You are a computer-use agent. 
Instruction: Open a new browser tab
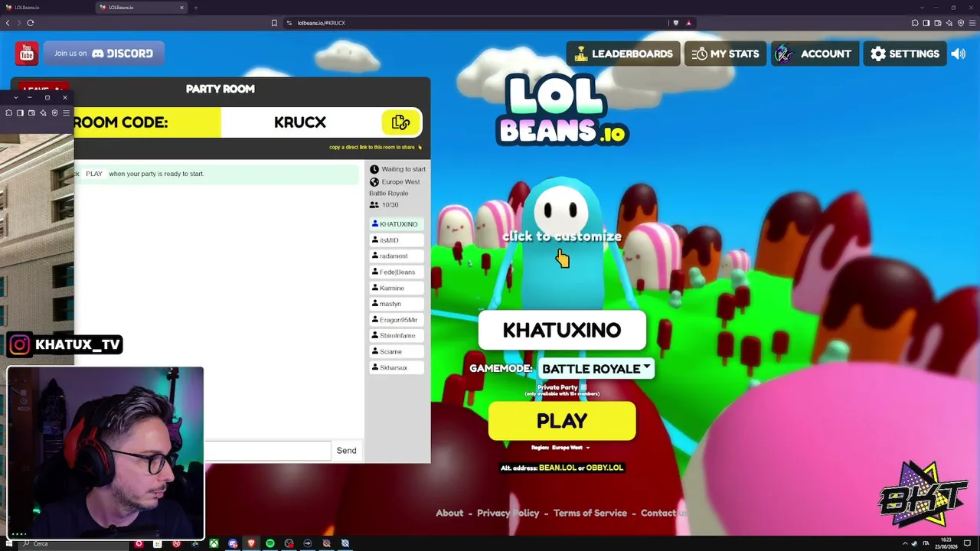pos(196,8)
